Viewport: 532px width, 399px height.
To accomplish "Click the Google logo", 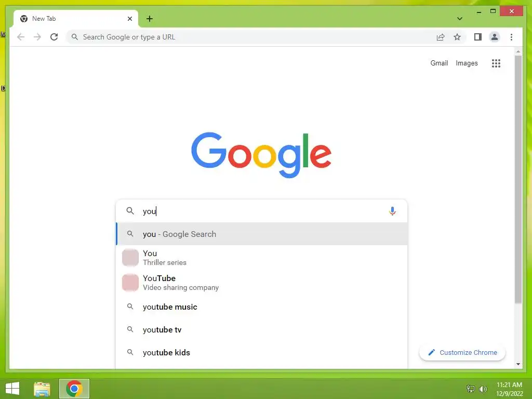I will point(261,155).
